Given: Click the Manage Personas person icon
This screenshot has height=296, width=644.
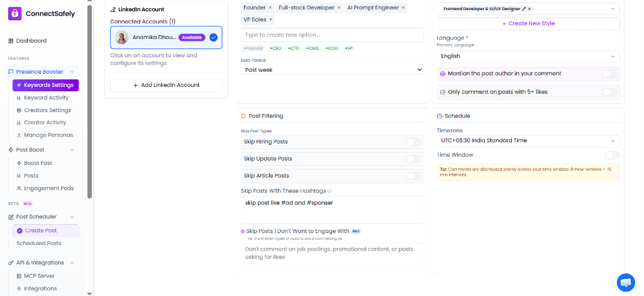Looking at the screenshot, I should [19, 135].
